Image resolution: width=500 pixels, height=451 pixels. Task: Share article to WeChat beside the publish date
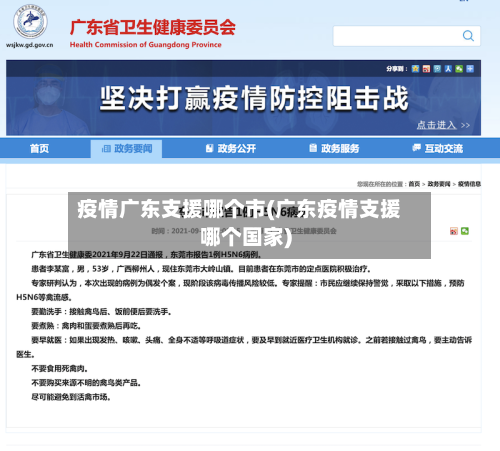click(x=465, y=231)
